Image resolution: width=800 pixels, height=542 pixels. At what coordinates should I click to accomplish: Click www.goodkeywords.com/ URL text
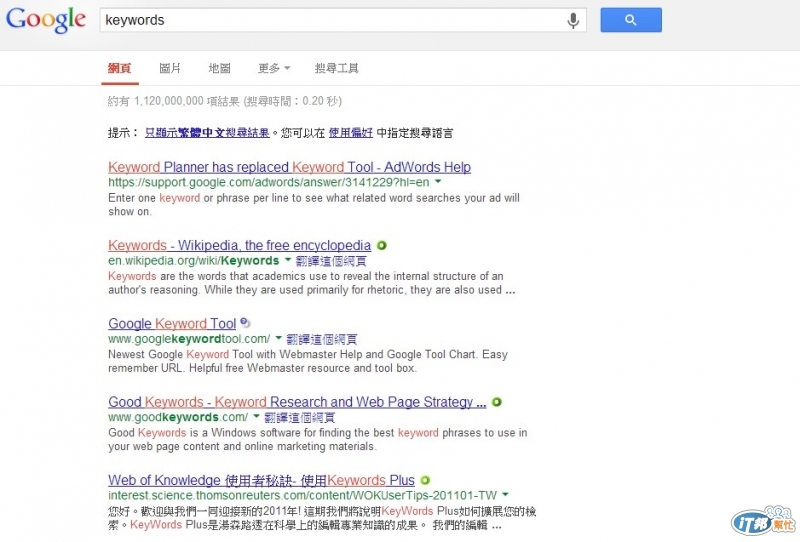coord(178,417)
